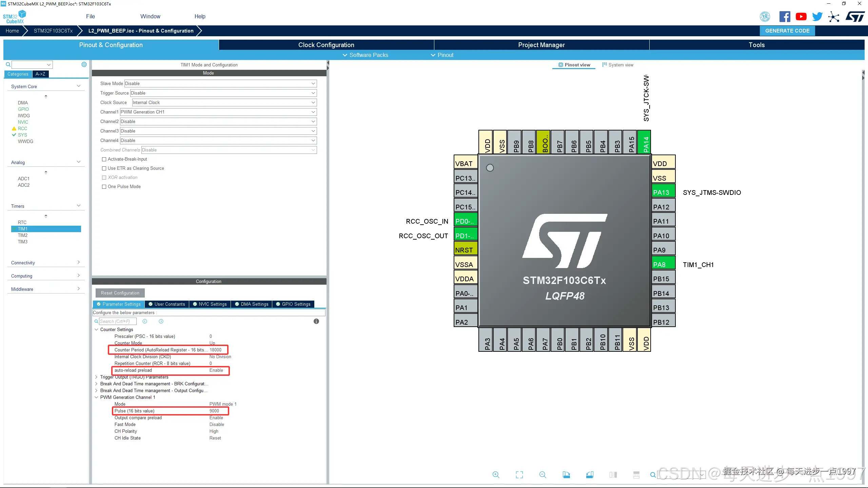Open the NVIC Settings tab

[210, 304]
